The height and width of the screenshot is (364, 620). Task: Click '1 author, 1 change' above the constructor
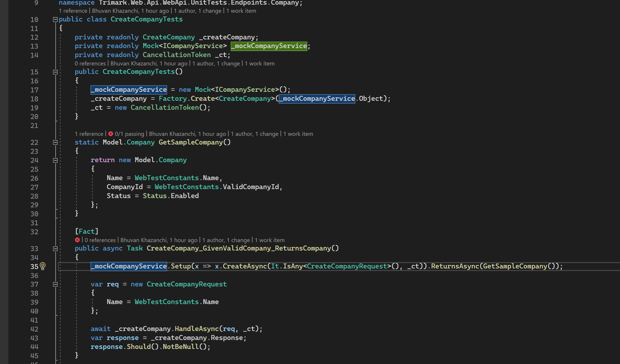(x=216, y=63)
